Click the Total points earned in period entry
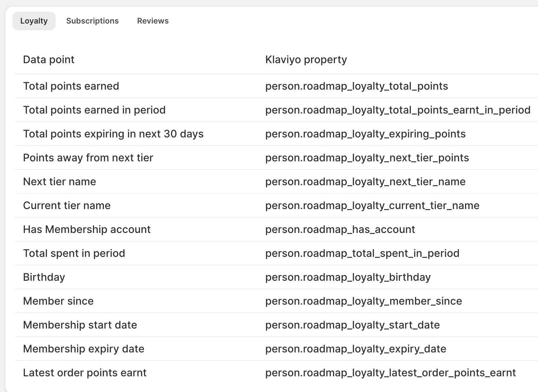 click(x=94, y=110)
